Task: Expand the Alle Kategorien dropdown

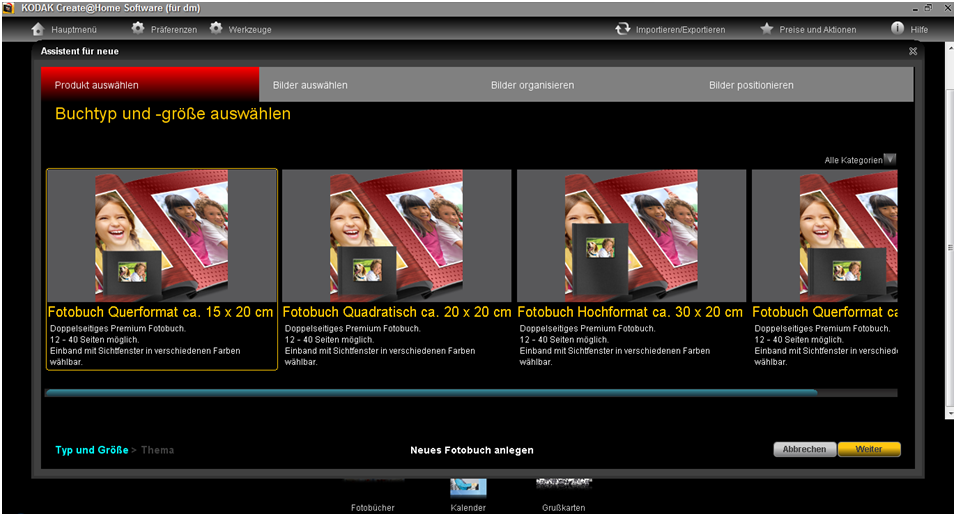Action: point(890,159)
